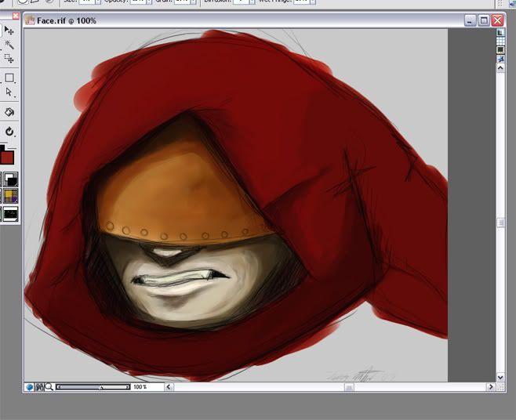Click the red main color swatch
516x420 pixels.
pos(8,157)
